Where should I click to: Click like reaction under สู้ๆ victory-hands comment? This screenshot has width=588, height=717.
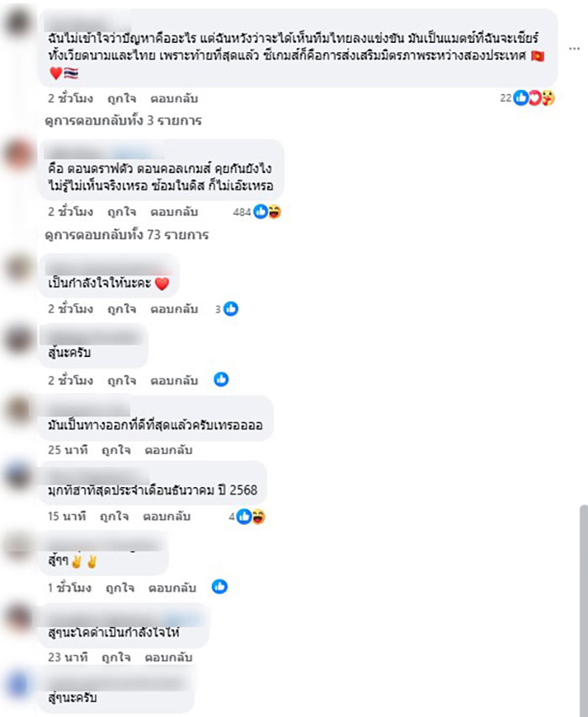(x=219, y=587)
